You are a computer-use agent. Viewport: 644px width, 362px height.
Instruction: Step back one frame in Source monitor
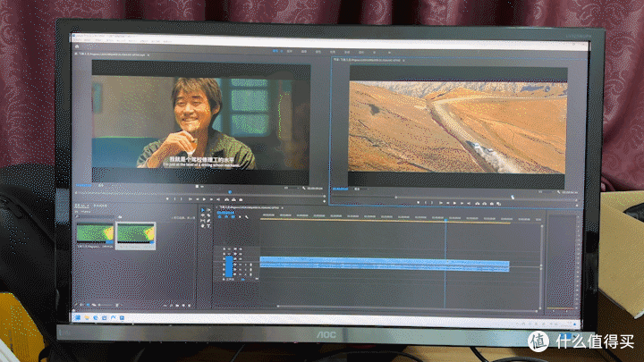(x=197, y=199)
